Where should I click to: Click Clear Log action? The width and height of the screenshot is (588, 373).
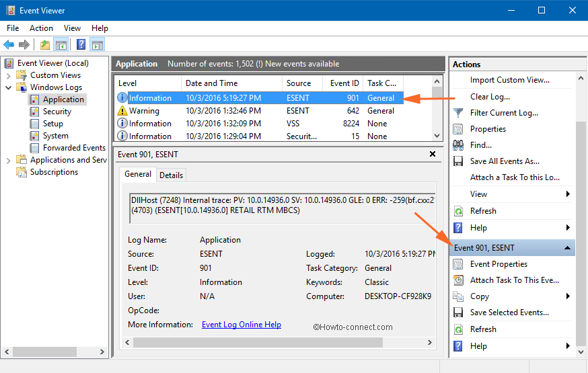490,97
